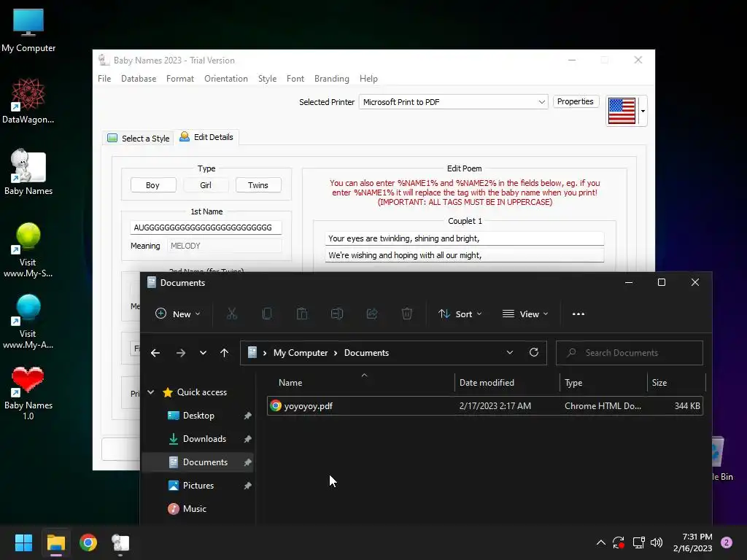Select the Boy type option

[153, 185]
